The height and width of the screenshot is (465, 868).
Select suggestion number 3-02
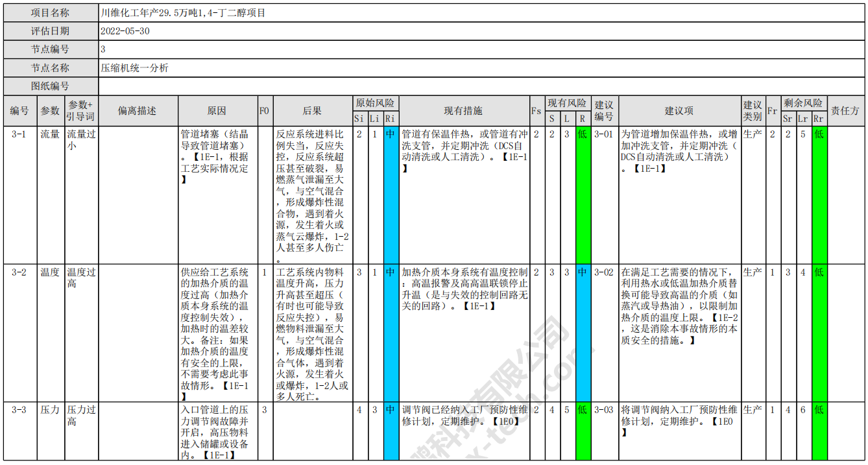(x=604, y=333)
